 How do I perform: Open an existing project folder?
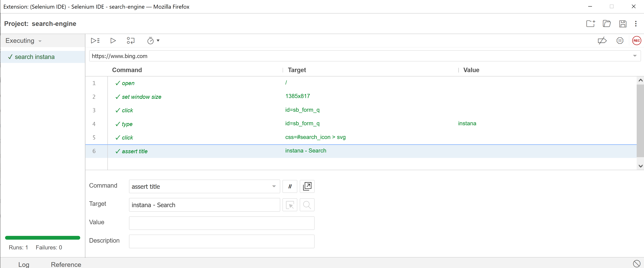[x=606, y=24]
